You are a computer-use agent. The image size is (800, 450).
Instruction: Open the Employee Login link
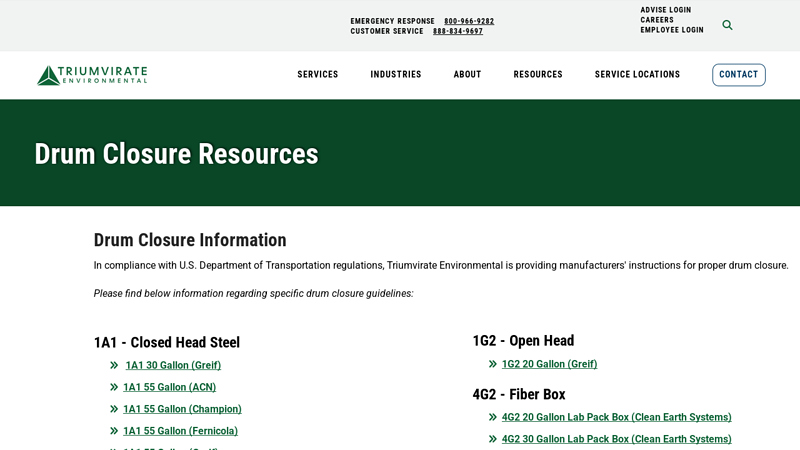[672, 30]
